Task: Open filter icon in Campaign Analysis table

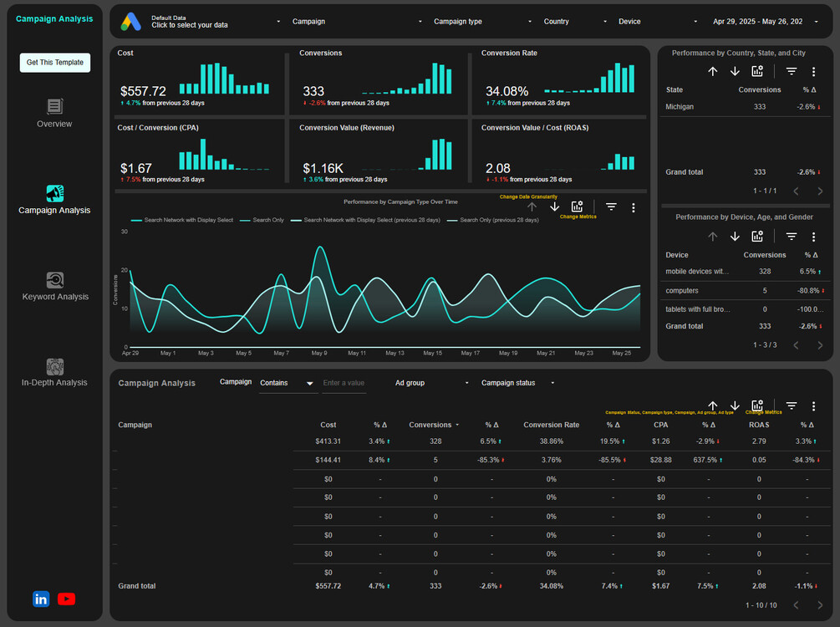Action: pyautogui.click(x=792, y=405)
